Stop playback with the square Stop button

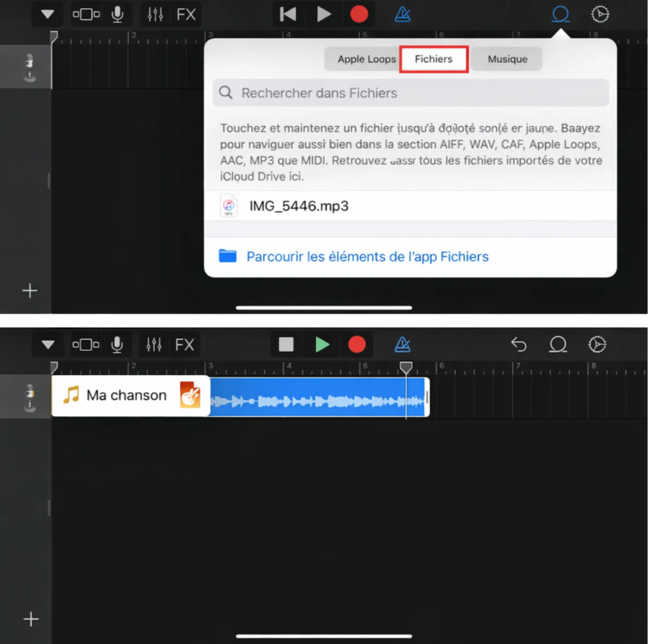click(x=286, y=344)
